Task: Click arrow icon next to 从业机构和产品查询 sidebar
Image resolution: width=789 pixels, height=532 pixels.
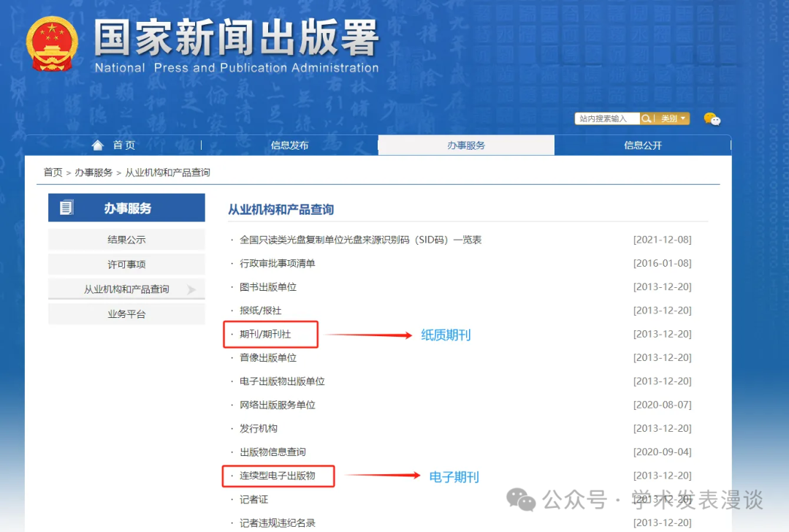Action: coord(191,289)
